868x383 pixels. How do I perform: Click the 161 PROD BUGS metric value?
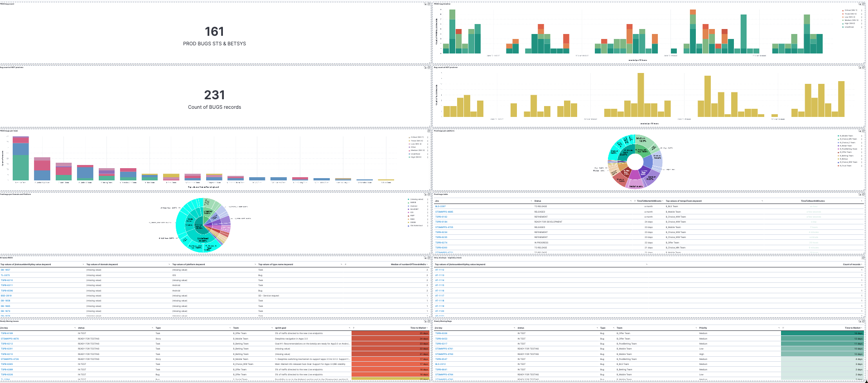[214, 32]
